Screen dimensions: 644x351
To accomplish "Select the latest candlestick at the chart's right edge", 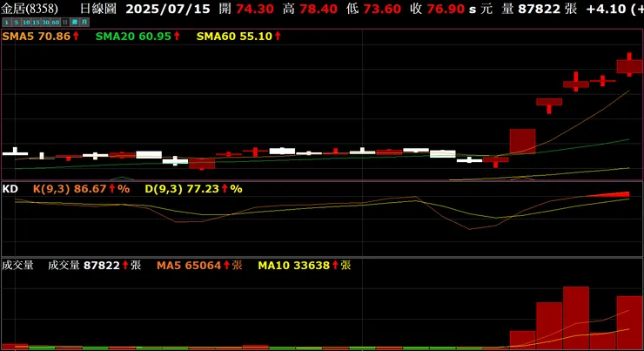I will [x=629, y=66].
